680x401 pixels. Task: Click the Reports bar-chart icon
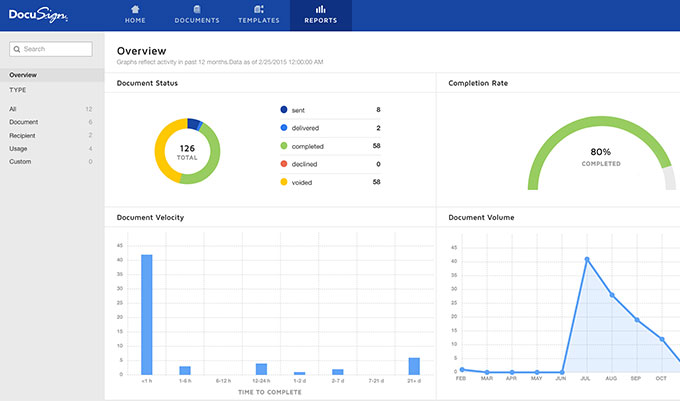pyautogui.click(x=321, y=9)
